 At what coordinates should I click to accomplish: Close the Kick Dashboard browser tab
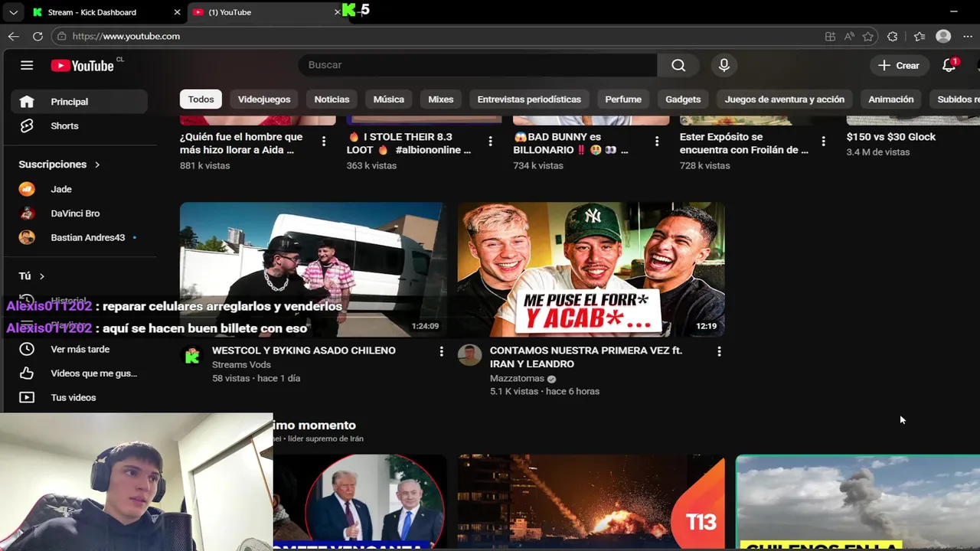[178, 12]
